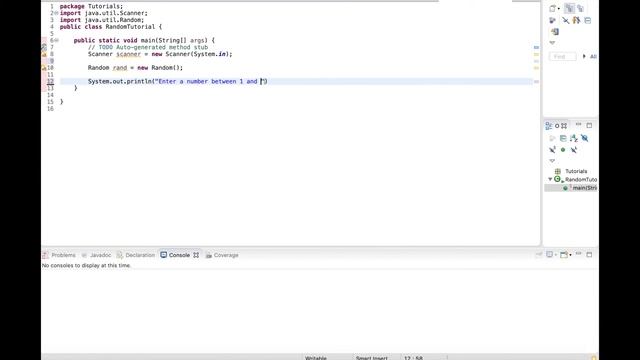
Task: Close the Console tab
Action: click(196, 255)
